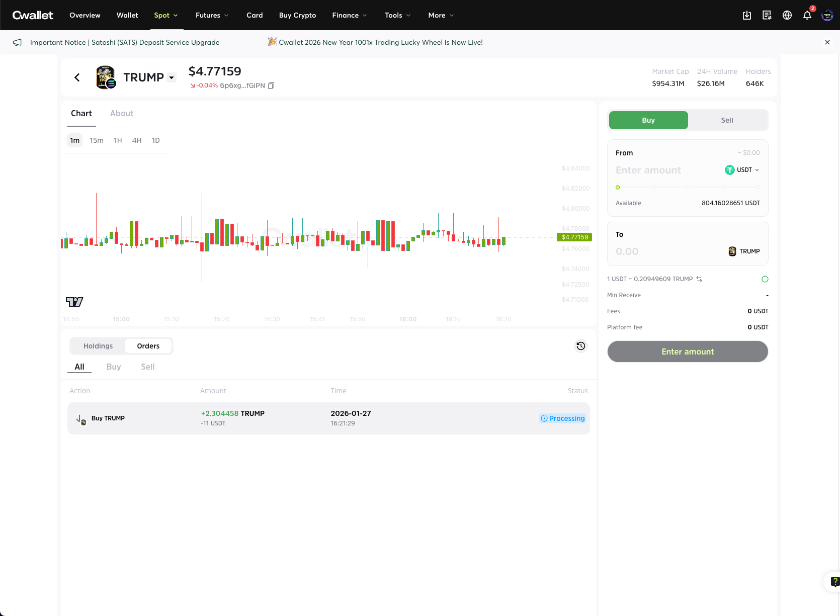The image size is (840, 616).
Task: Click the download app icon
Action: (x=747, y=15)
